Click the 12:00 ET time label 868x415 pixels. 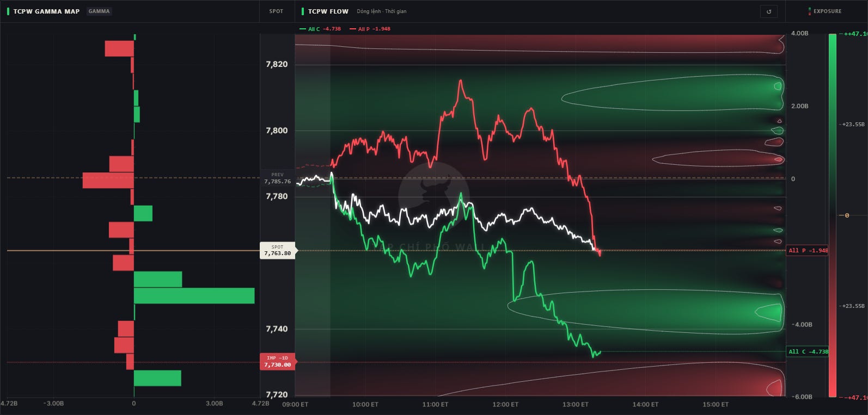(x=505, y=404)
